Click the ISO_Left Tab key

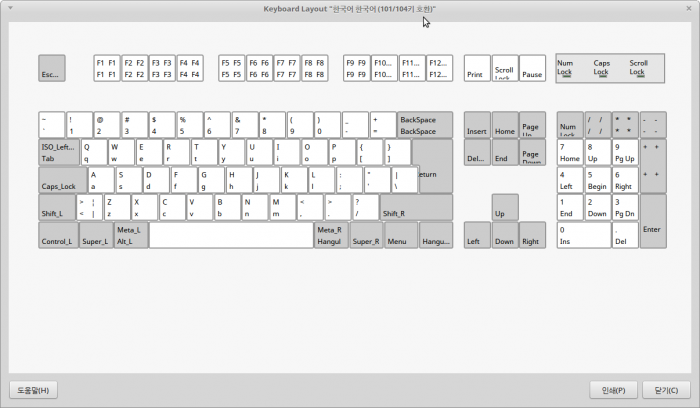click(59, 152)
